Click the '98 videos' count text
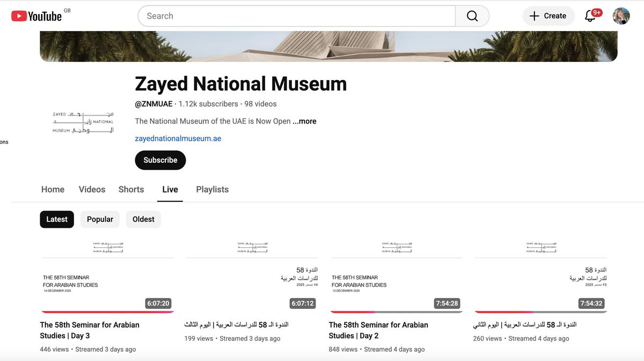Viewport: 644px width, 361px height. click(261, 104)
